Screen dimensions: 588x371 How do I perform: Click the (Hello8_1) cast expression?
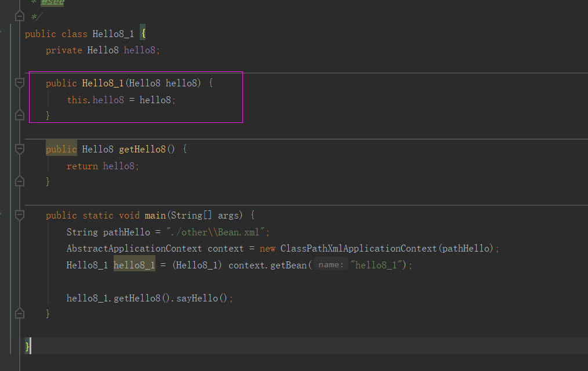pos(197,265)
